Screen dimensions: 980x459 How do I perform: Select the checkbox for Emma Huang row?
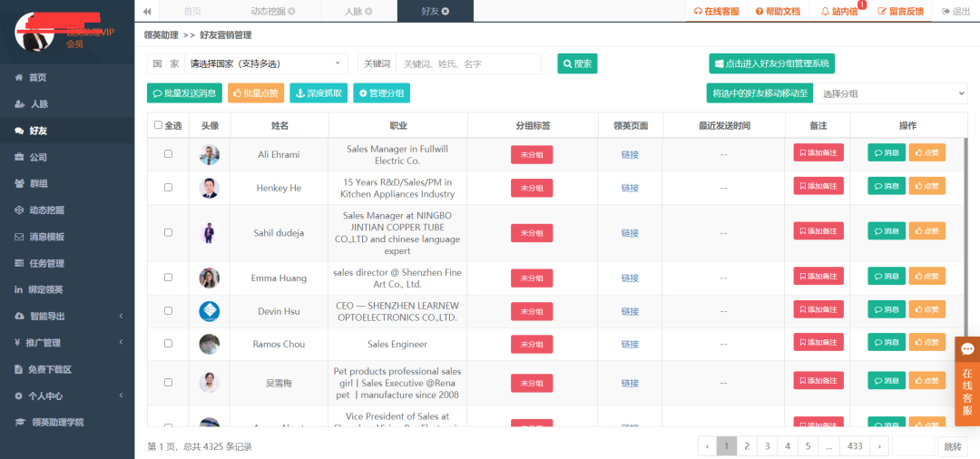point(168,278)
